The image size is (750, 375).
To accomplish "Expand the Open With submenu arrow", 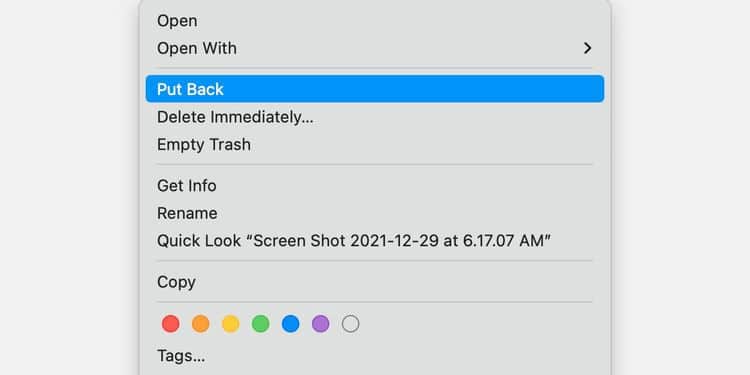I will pos(587,48).
